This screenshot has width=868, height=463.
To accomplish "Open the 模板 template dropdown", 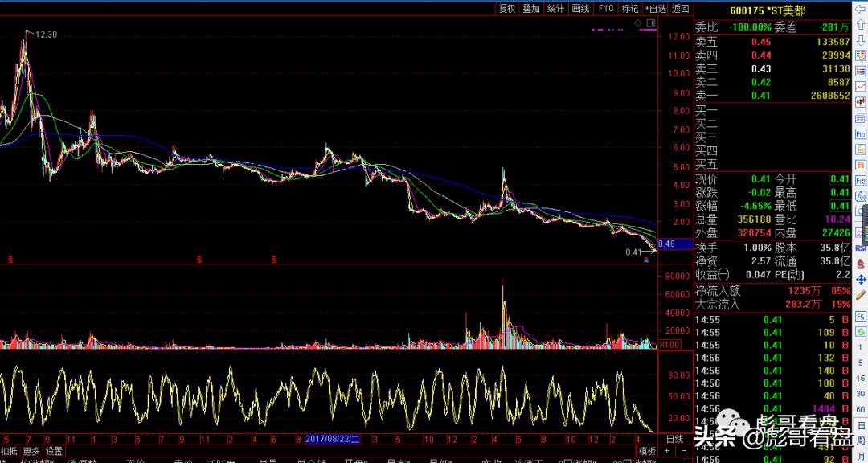I will coord(646,451).
